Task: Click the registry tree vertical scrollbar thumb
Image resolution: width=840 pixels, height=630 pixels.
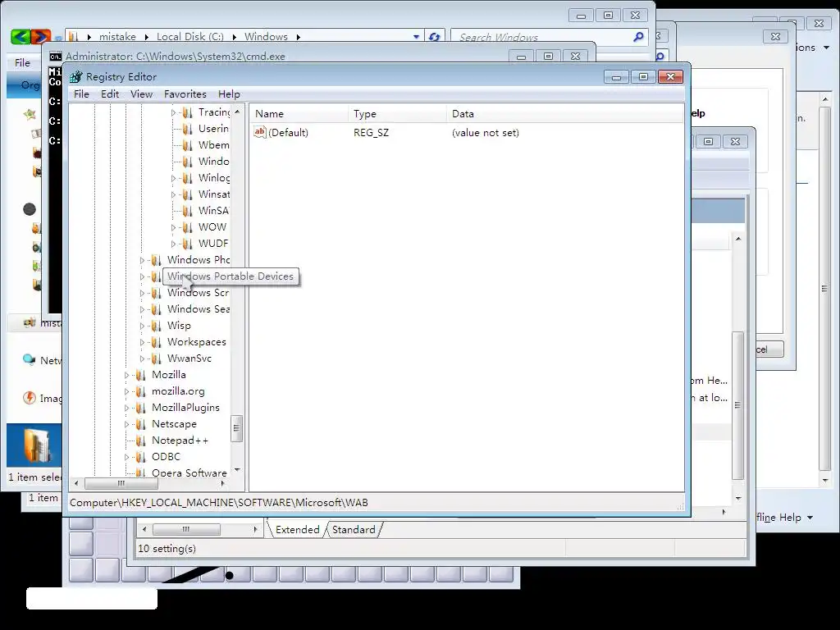Action: click(236, 428)
